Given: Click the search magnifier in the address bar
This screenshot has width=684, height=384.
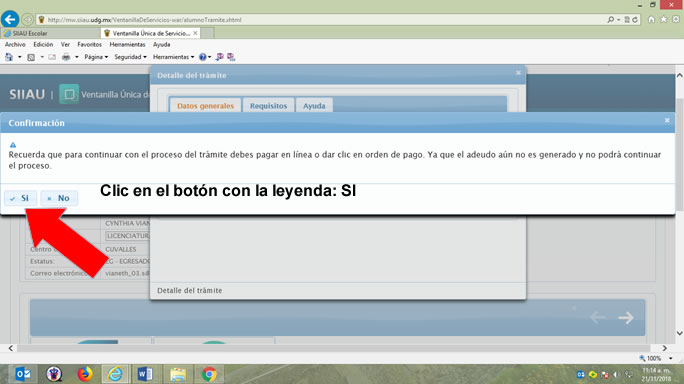Looking at the screenshot, I should click(610, 20).
